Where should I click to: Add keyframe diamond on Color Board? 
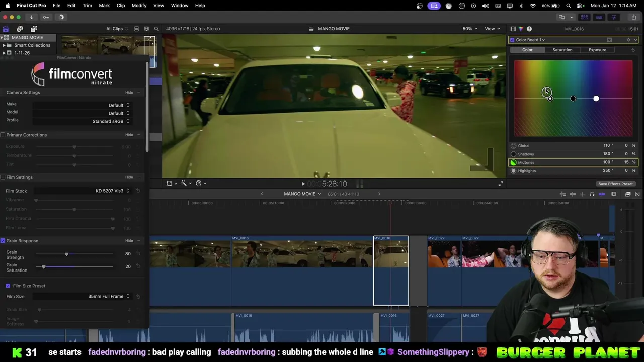(x=628, y=40)
